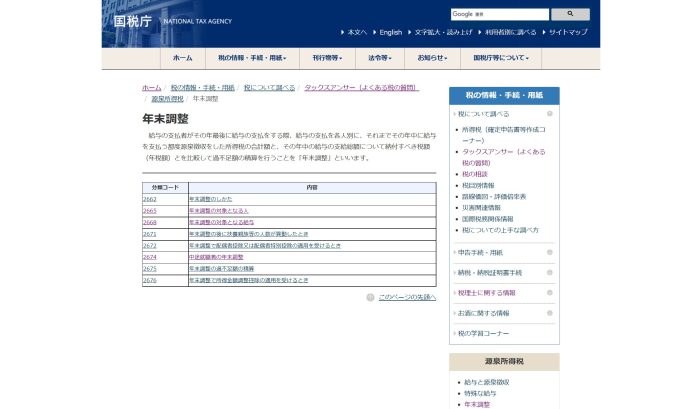The height and width of the screenshot is (409, 700).
Task: Open the 年末調整のしかた article link
Action: tap(211, 199)
